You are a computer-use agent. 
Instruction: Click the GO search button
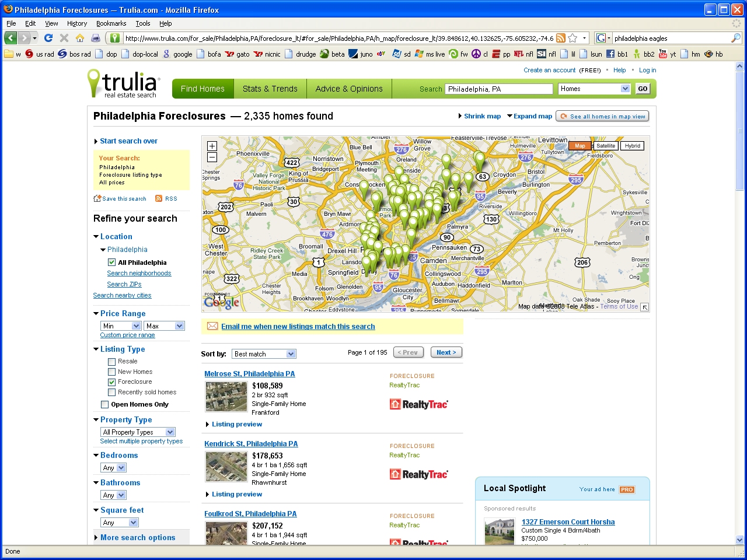click(x=643, y=89)
